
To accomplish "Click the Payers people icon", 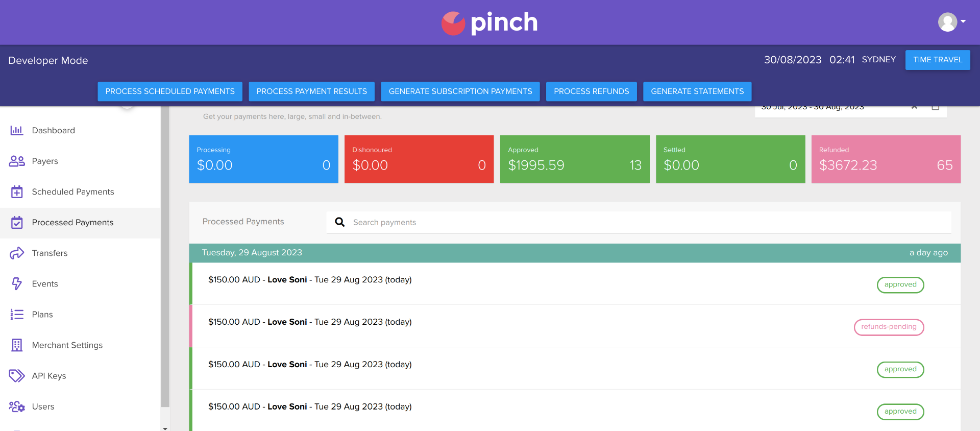I will click(x=17, y=161).
